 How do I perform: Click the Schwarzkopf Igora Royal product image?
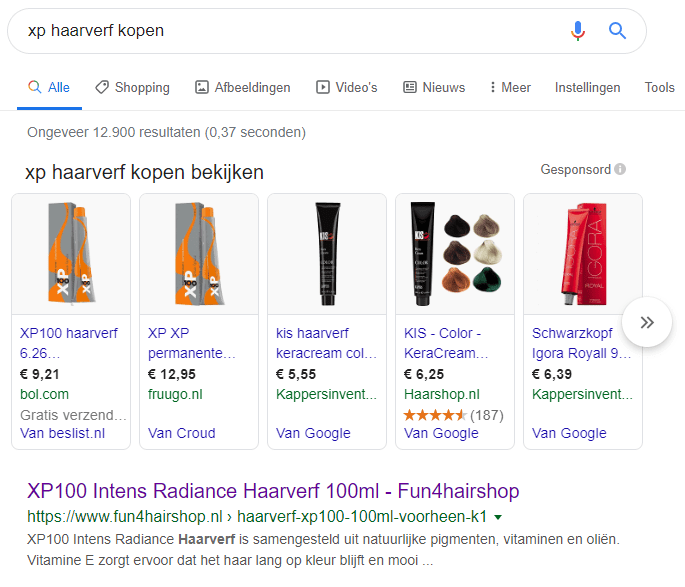(582, 254)
